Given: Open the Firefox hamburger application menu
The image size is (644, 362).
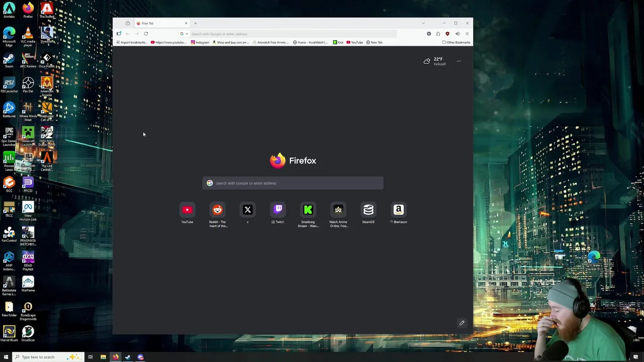Looking at the screenshot, I should [467, 34].
